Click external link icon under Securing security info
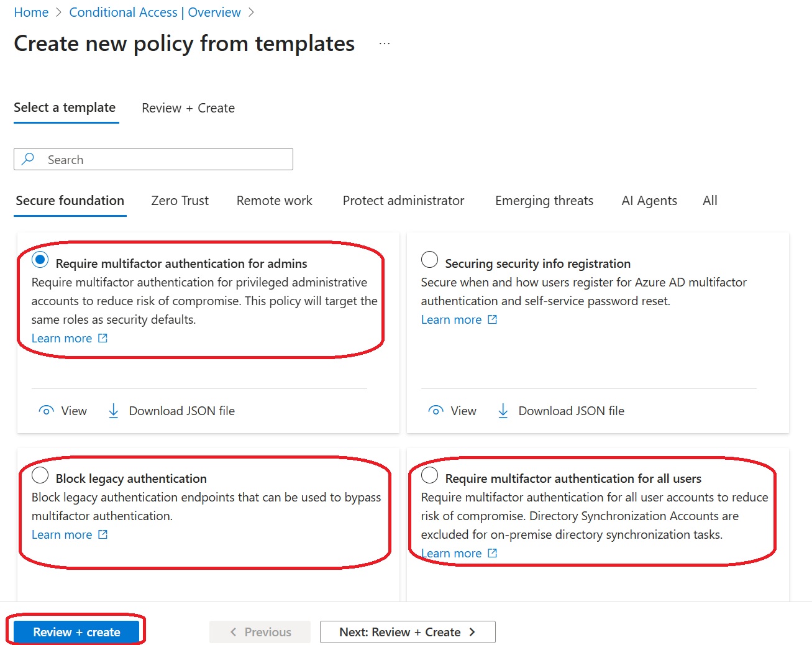Viewport: 812px width, 645px height. [x=493, y=319]
